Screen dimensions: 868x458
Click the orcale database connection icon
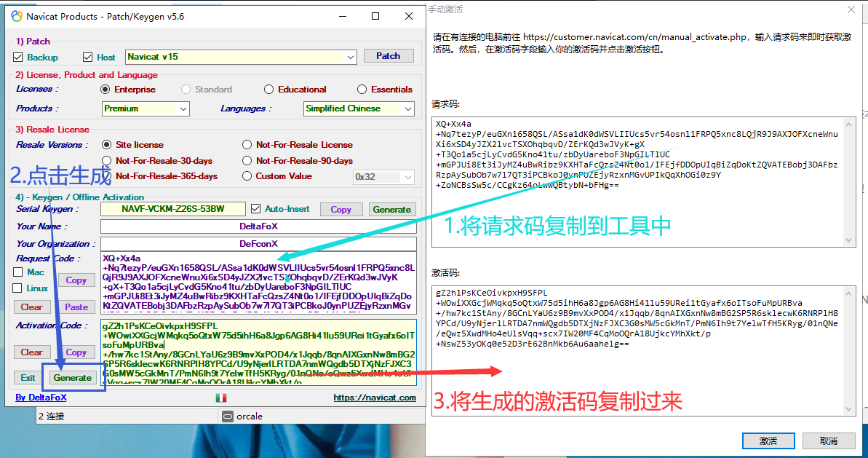(x=227, y=416)
